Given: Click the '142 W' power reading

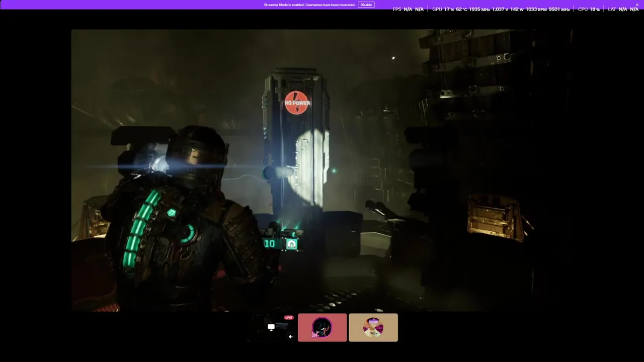Looking at the screenshot, I should (517, 10).
